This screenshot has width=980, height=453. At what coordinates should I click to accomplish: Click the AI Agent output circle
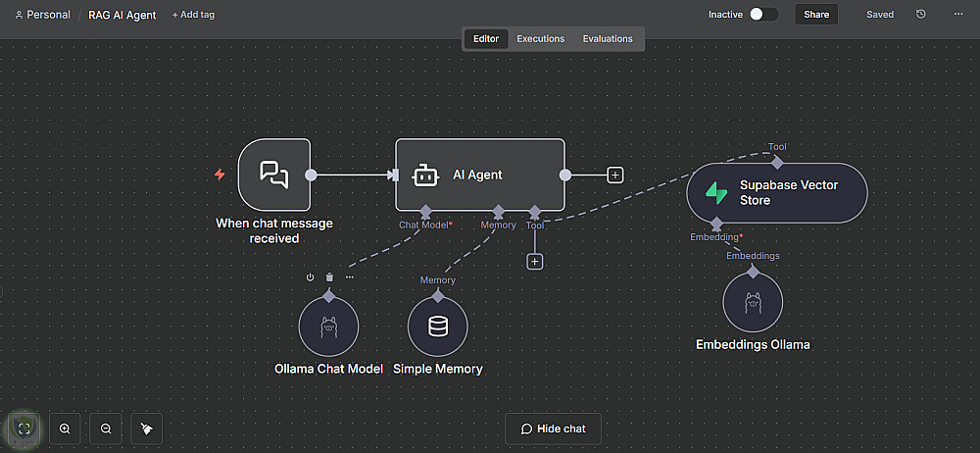click(x=565, y=175)
